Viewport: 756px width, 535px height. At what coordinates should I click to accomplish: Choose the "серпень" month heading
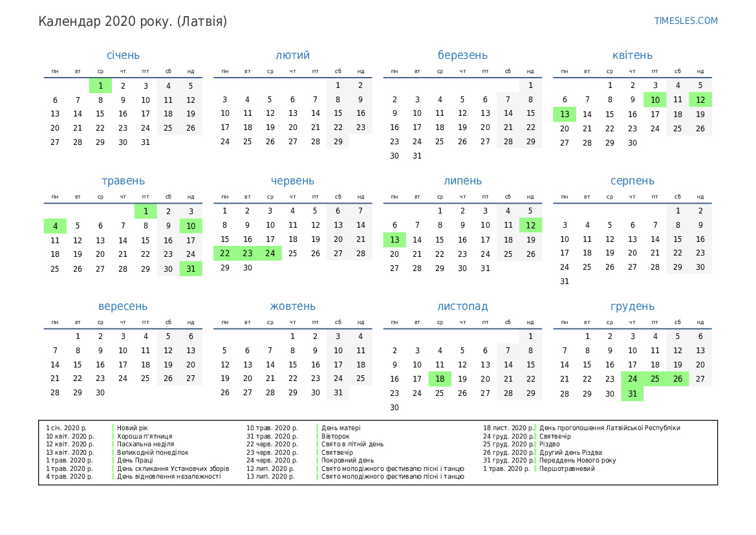pyautogui.click(x=632, y=181)
